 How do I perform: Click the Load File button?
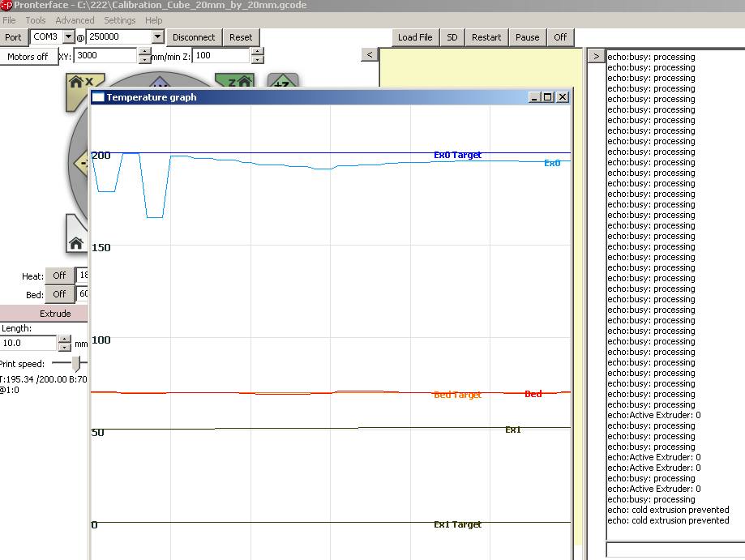coord(415,37)
